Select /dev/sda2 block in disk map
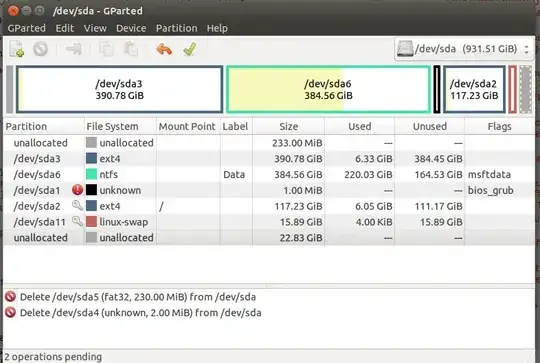The image size is (540, 363). tap(474, 89)
